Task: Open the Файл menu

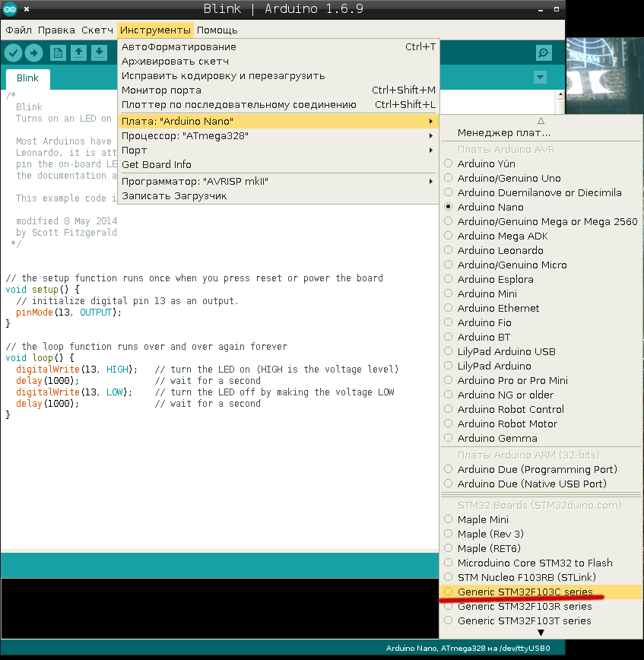Action: 18,30
